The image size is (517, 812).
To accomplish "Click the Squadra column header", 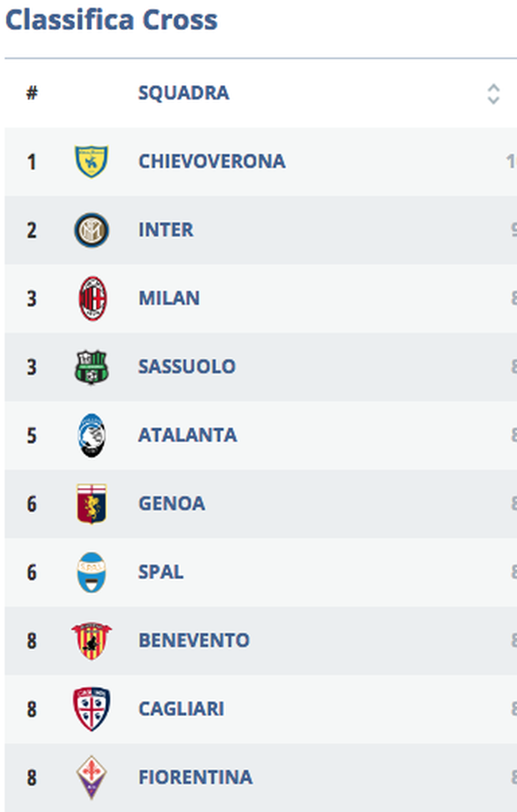I will [183, 93].
